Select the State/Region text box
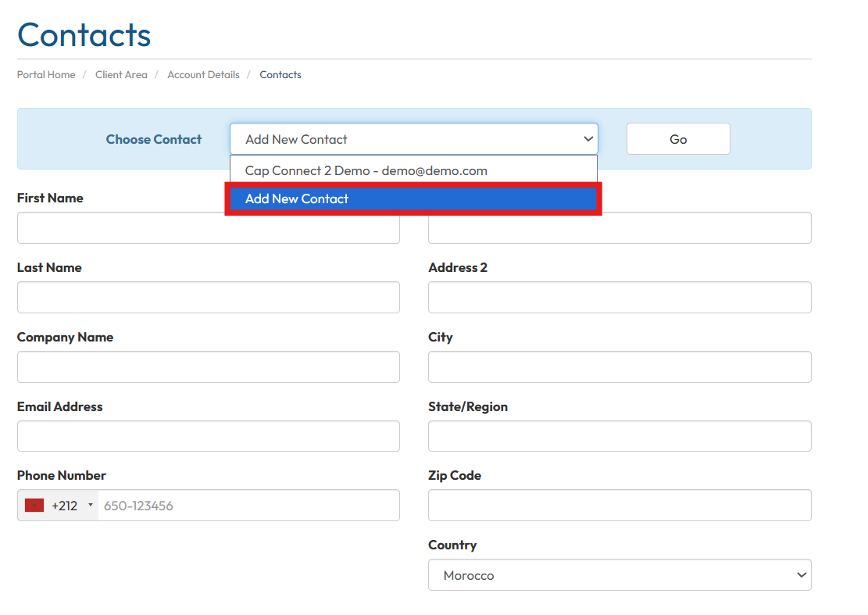The height and width of the screenshot is (615, 868). click(619, 436)
